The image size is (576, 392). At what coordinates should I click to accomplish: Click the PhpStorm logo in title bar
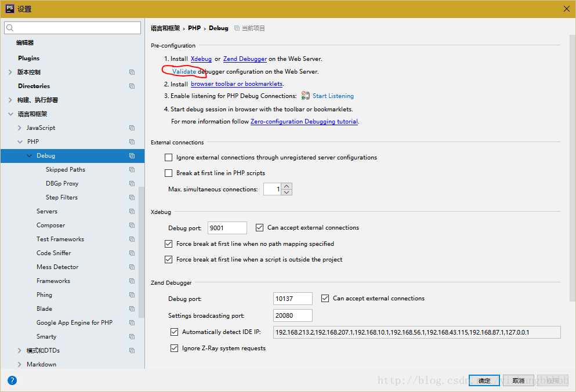tap(9, 8)
